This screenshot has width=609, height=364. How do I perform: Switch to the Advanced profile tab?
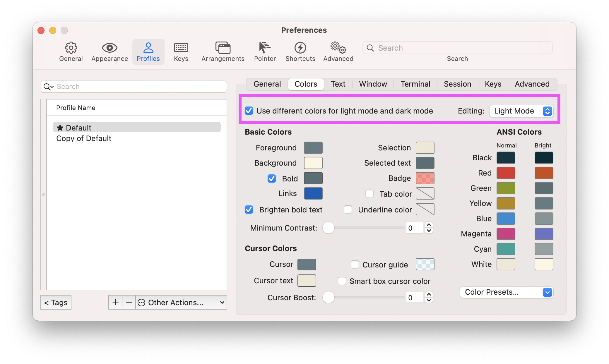pyautogui.click(x=532, y=84)
